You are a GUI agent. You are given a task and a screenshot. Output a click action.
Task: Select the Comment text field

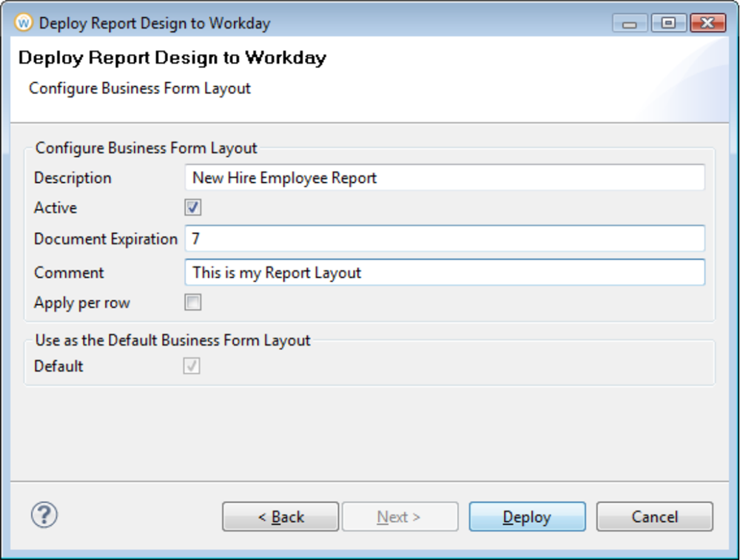click(445, 272)
